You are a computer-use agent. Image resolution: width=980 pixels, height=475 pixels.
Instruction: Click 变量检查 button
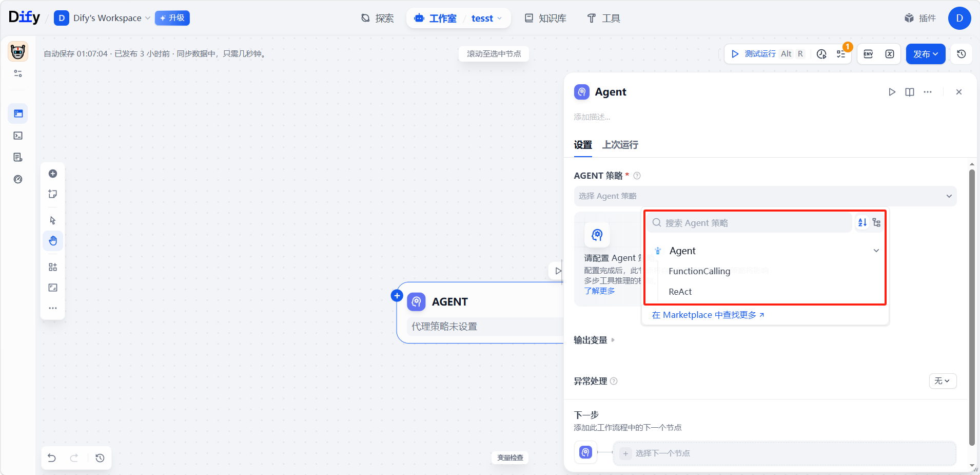(x=510, y=458)
